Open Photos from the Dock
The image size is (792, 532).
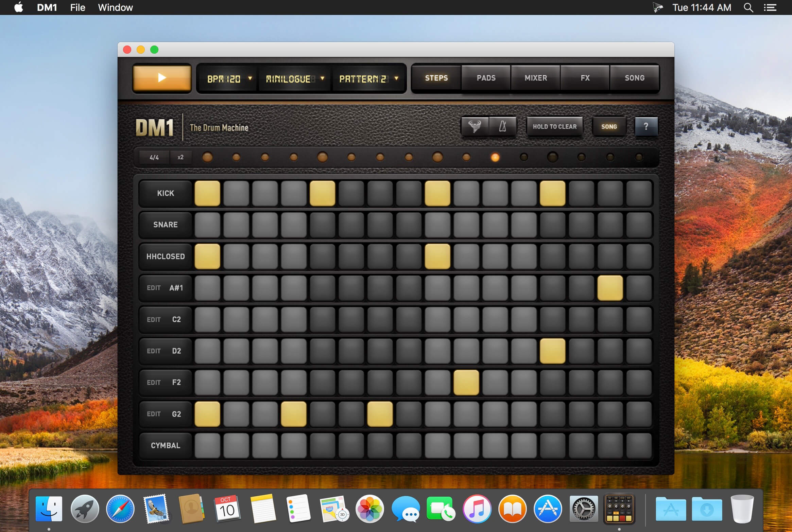tap(369, 509)
